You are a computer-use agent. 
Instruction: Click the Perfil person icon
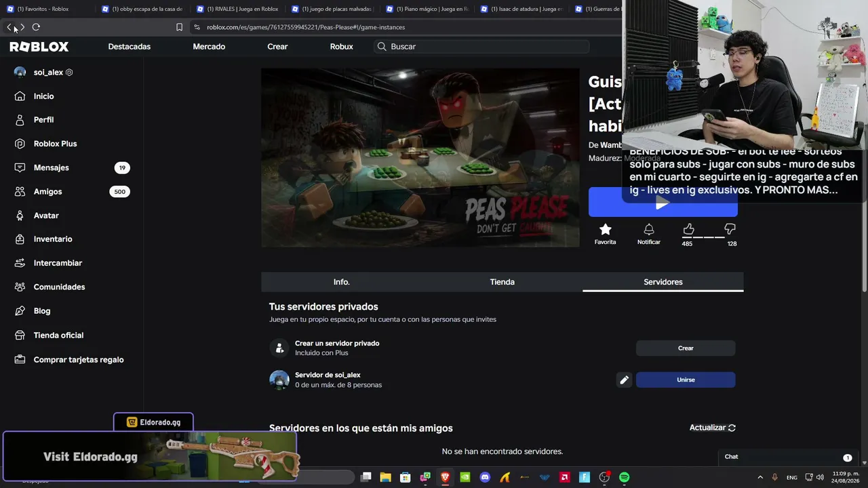pyautogui.click(x=20, y=120)
